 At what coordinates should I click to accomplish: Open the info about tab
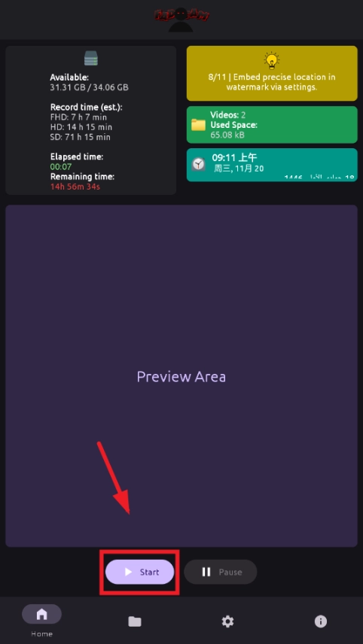[321, 621]
